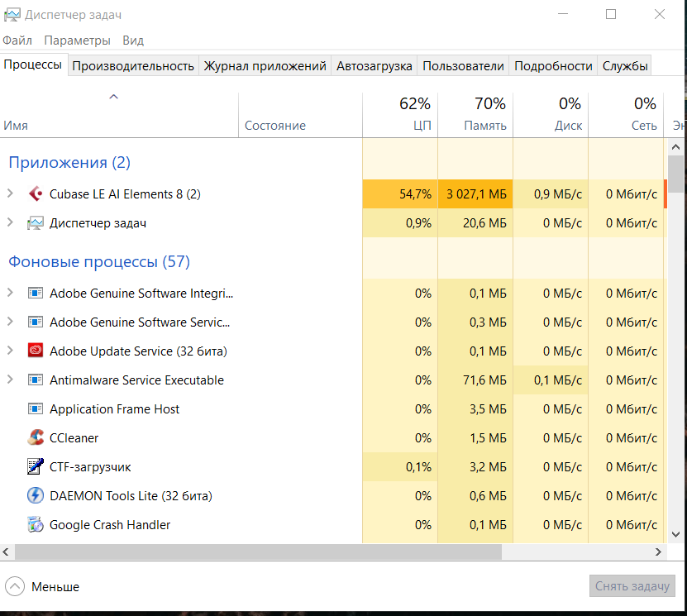Click horizontal scrollbar left arrow

point(6,552)
